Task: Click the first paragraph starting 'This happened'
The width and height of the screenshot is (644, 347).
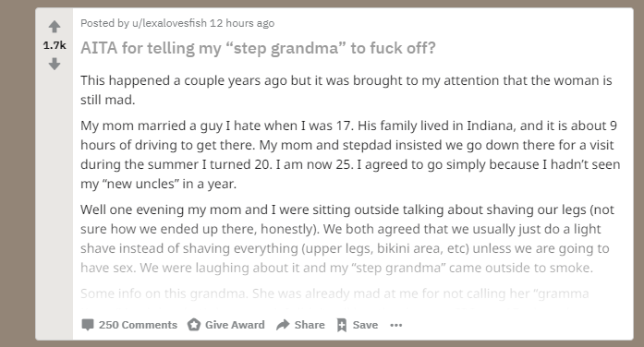Action: pyautogui.click(x=346, y=90)
